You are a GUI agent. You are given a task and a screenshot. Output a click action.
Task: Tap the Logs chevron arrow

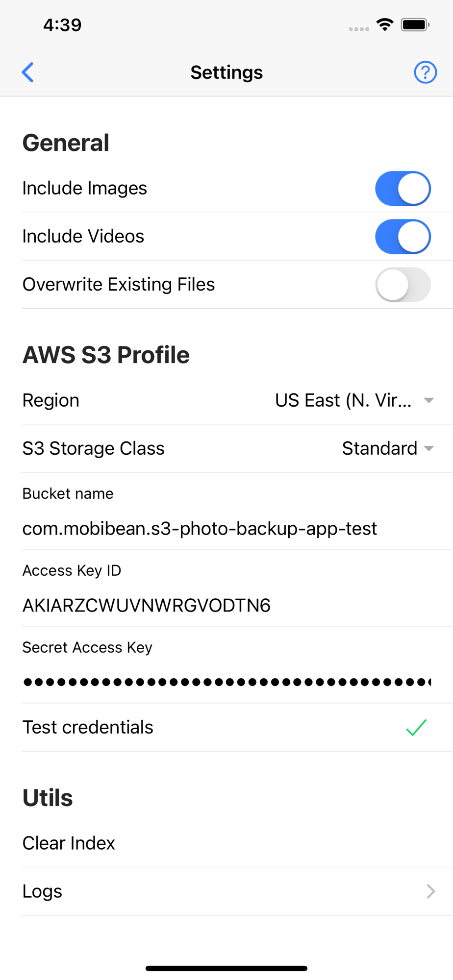[x=430, y=891]
